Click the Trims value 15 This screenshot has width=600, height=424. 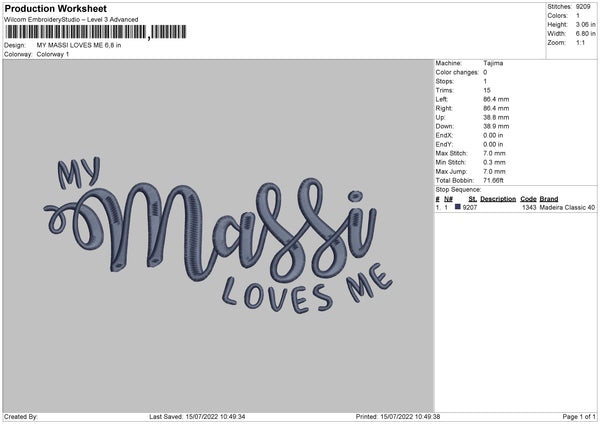(x=486, y=90)
